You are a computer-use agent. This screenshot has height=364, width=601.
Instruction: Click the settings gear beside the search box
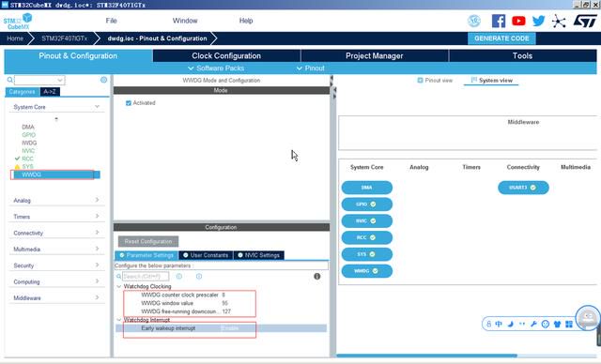pyautogui.click(x=103, y=80)
